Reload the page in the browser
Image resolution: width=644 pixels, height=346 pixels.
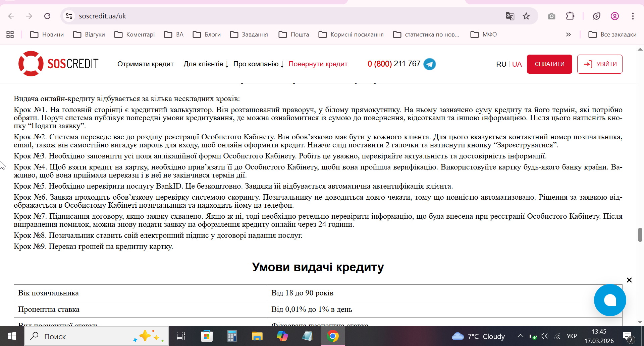(47, 16)
